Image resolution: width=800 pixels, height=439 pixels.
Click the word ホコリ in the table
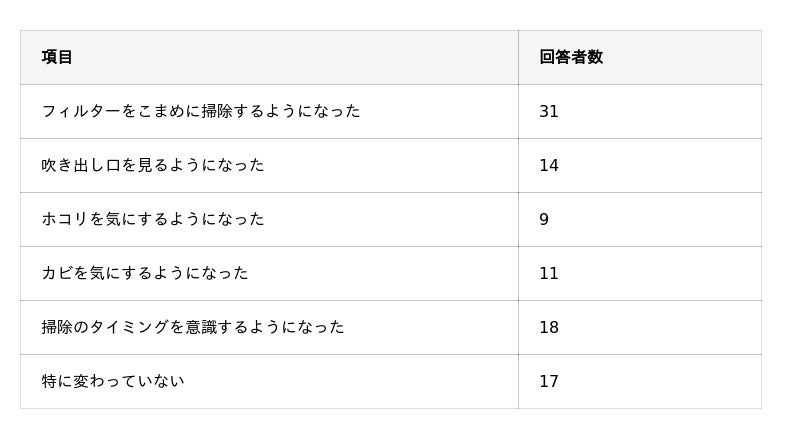click(65, 220)
